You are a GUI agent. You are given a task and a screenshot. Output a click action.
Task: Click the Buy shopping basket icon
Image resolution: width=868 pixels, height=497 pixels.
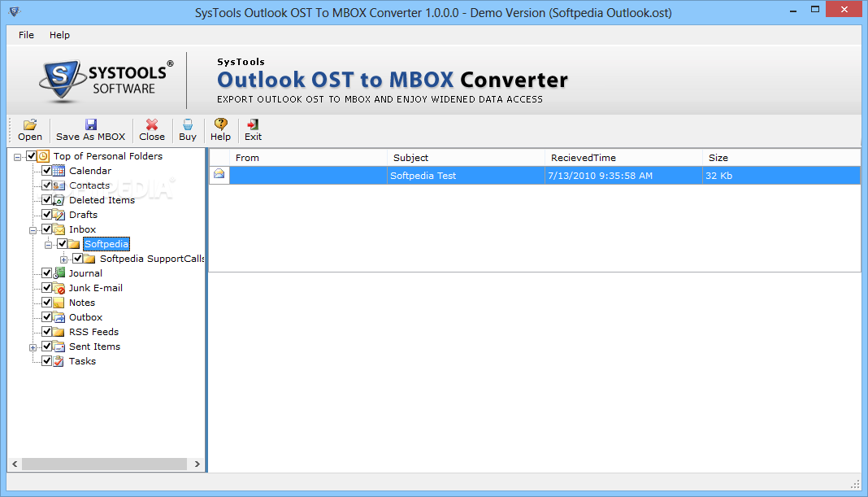tap(188, 124)
